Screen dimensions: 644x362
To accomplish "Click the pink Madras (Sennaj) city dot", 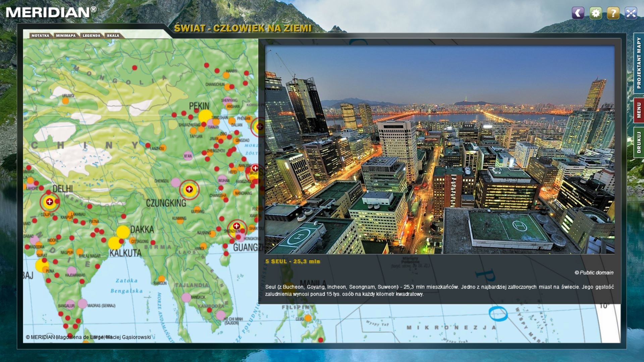I will [x=83, y=304].
